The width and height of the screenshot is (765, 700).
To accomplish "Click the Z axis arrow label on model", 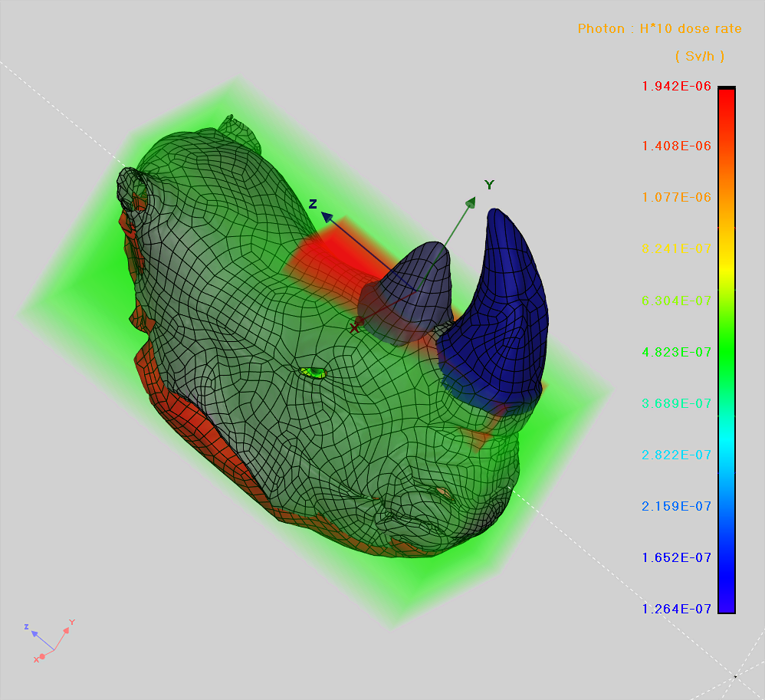I will pyautogui.click(x=313, y=204).
